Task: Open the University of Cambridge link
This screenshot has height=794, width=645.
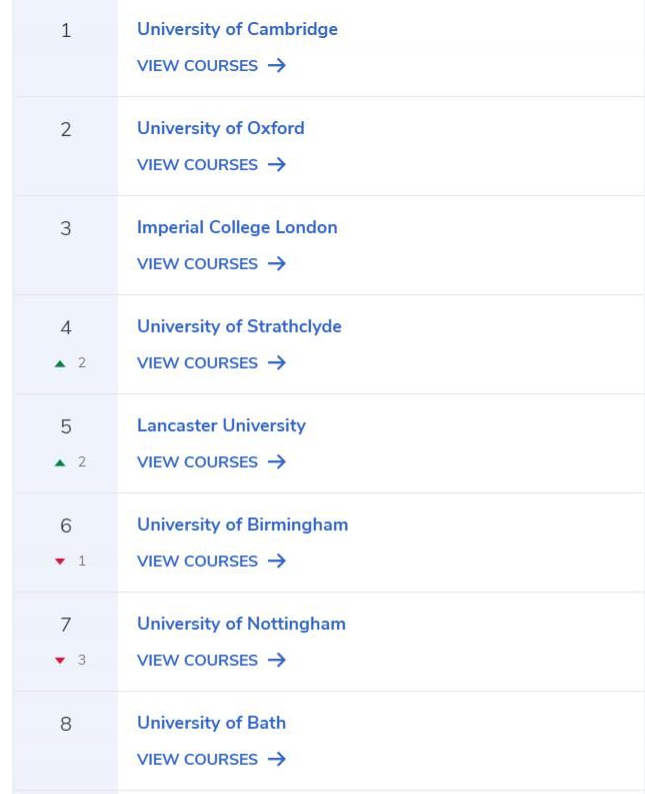Action: [237, 29]
